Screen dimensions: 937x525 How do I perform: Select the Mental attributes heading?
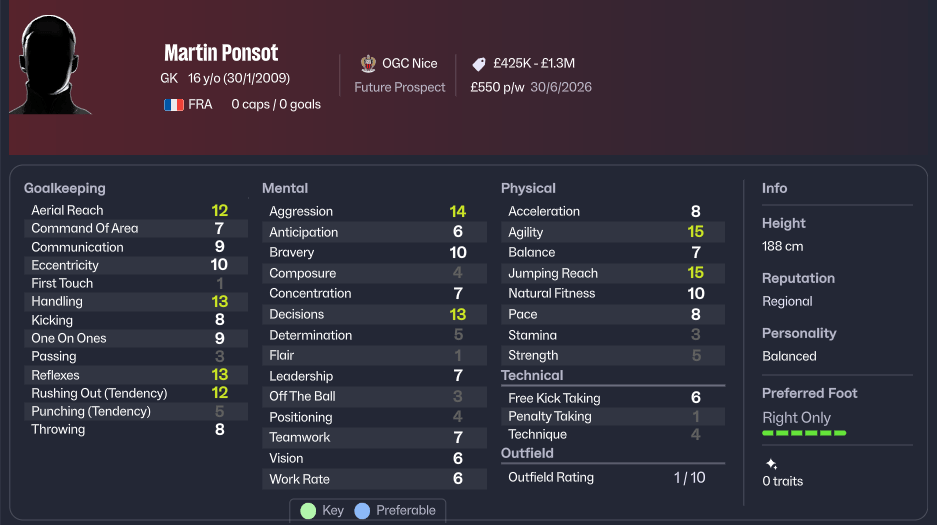click(x=285, y=188)
